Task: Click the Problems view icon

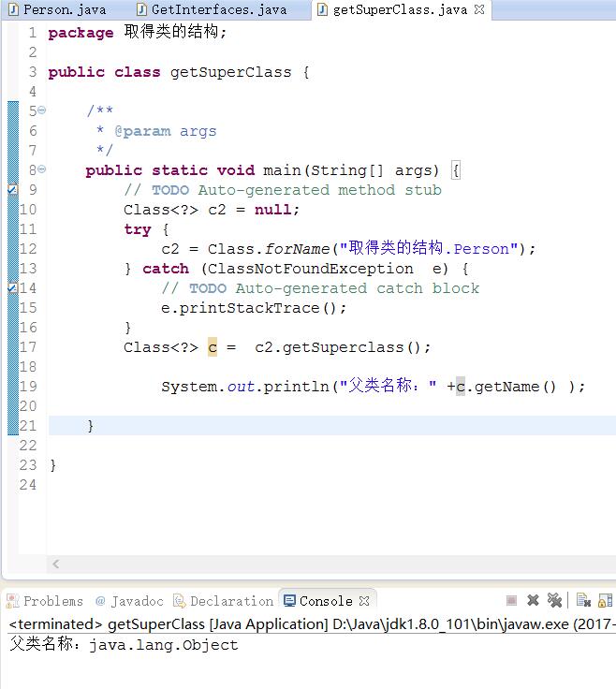Action: 13,601
